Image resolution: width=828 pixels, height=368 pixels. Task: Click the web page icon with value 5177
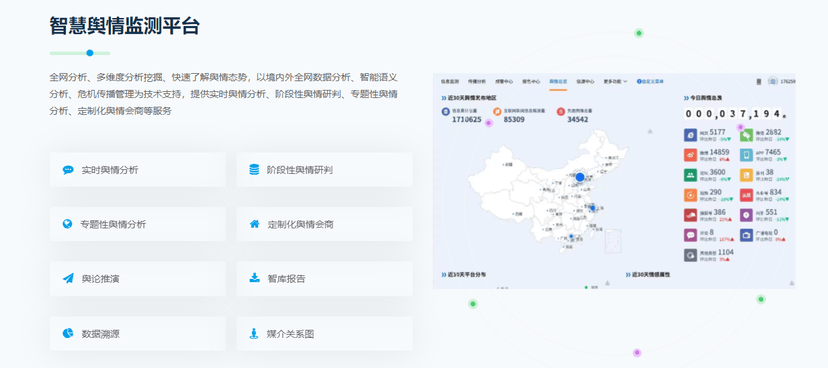[690, 135]
